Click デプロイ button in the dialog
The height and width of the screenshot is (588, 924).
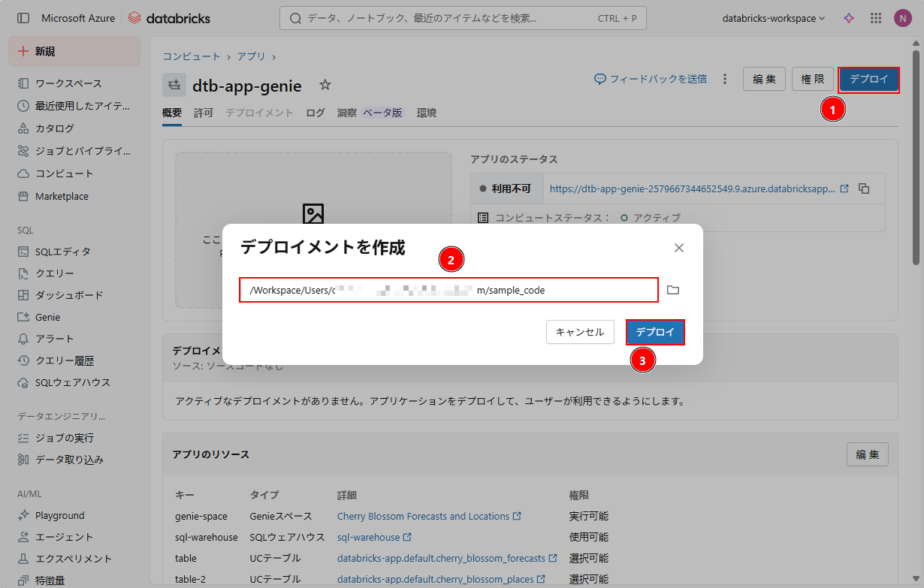655,332
